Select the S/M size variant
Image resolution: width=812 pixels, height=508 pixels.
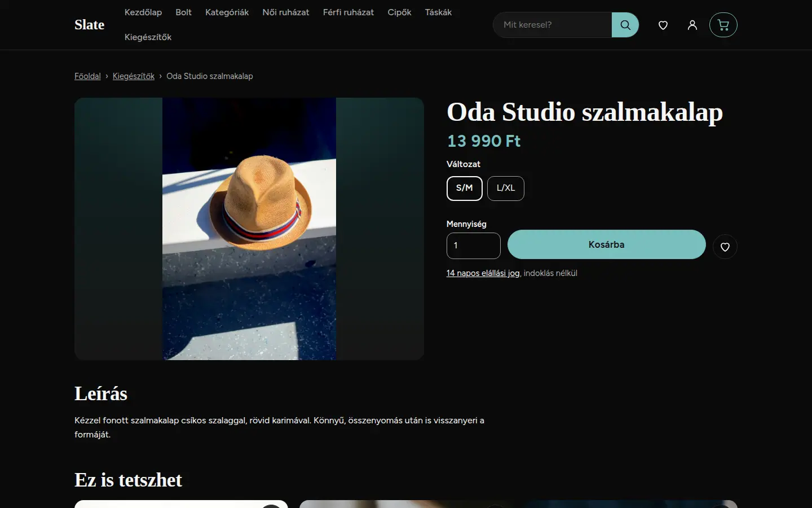click(465, 189)
